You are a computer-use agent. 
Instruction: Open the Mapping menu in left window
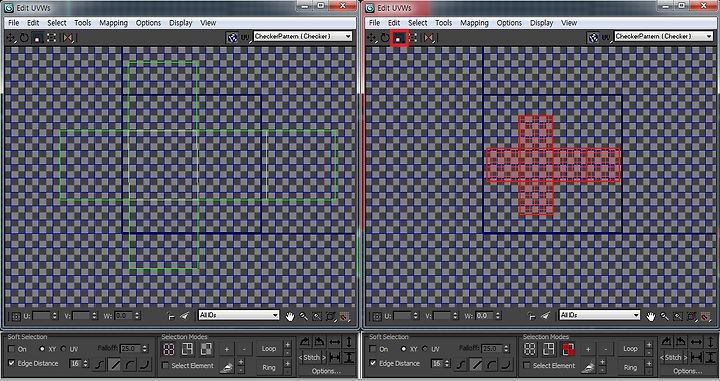point(113,22)
